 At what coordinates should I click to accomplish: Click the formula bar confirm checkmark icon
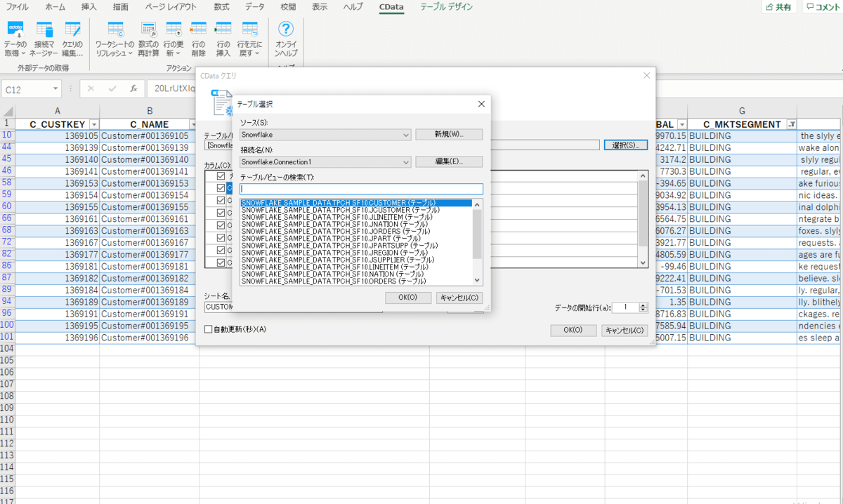pyautogui.click(x=112, y=89)
